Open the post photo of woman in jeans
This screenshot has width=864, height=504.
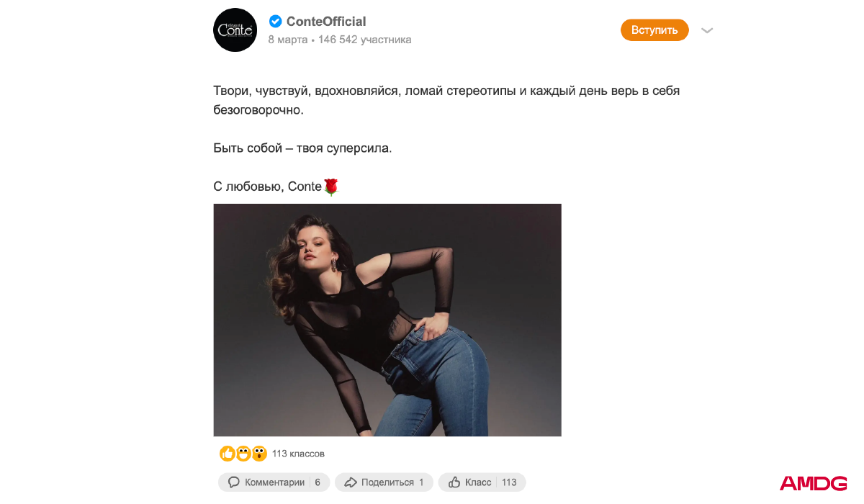(x=387, y=320)
